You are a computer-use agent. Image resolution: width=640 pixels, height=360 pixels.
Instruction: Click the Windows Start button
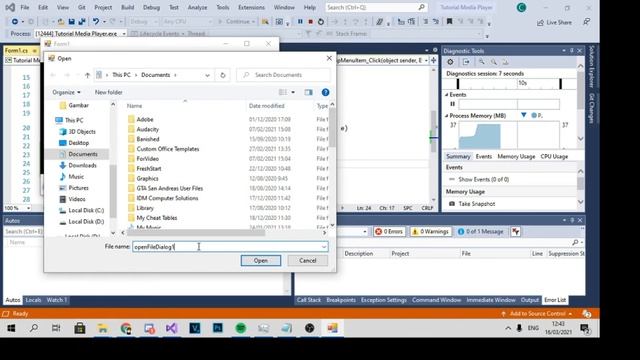point(11,328)
